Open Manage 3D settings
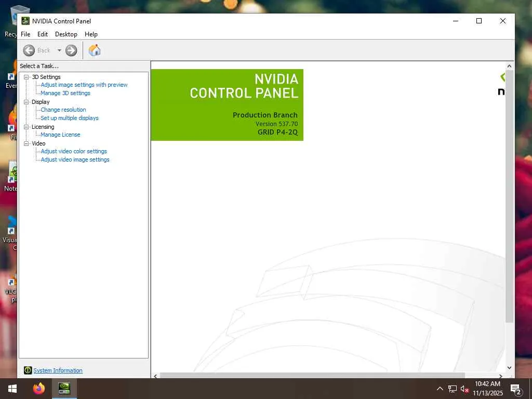The width and height of the screenshot is (532, 399). 65,93
